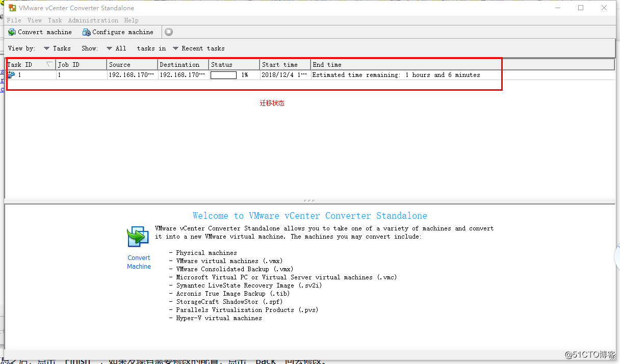Sort by the Job ID column header
The width and height of the screenshot is (620, 364).
(x=82, y=65)
